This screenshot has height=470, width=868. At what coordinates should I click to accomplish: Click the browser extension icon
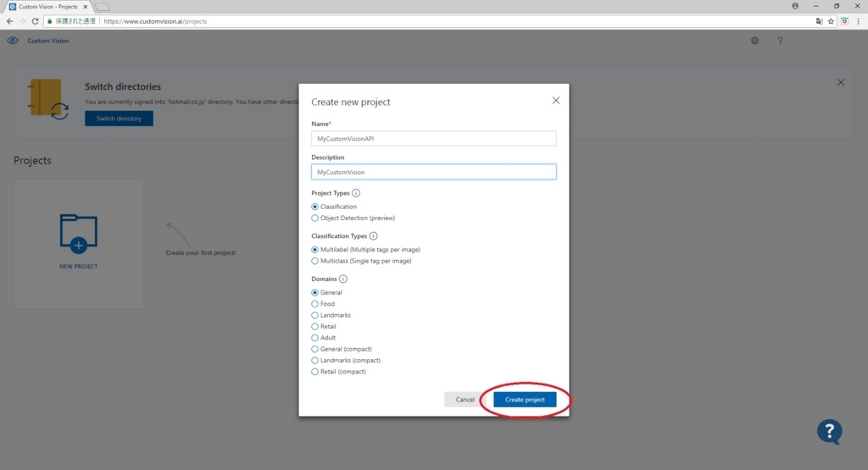point(844,21)
